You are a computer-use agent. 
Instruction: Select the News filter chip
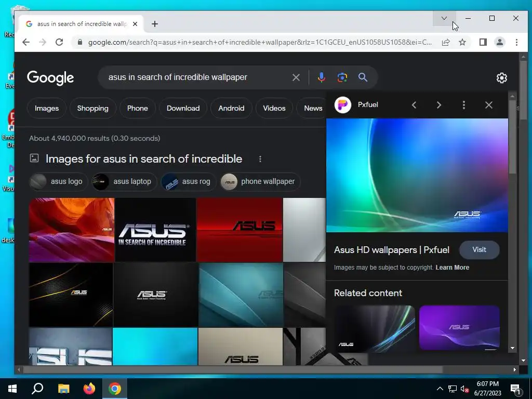pyautogui.click(x=313, y=108)
